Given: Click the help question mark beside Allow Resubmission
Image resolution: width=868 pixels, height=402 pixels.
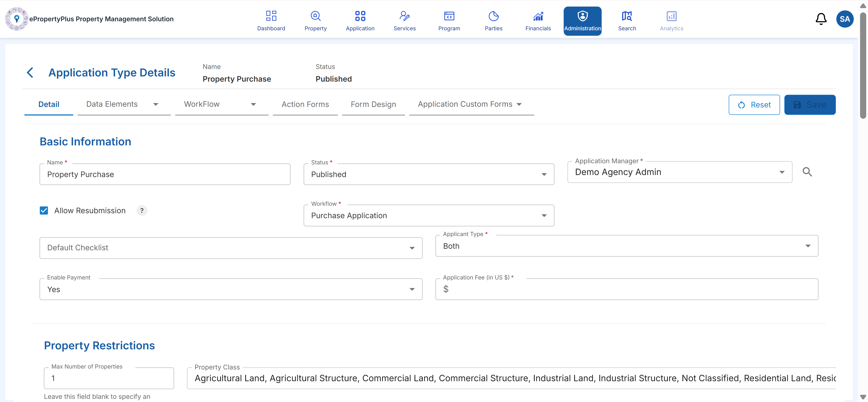Looking at the screenshot, I should (x=142, y=210).
